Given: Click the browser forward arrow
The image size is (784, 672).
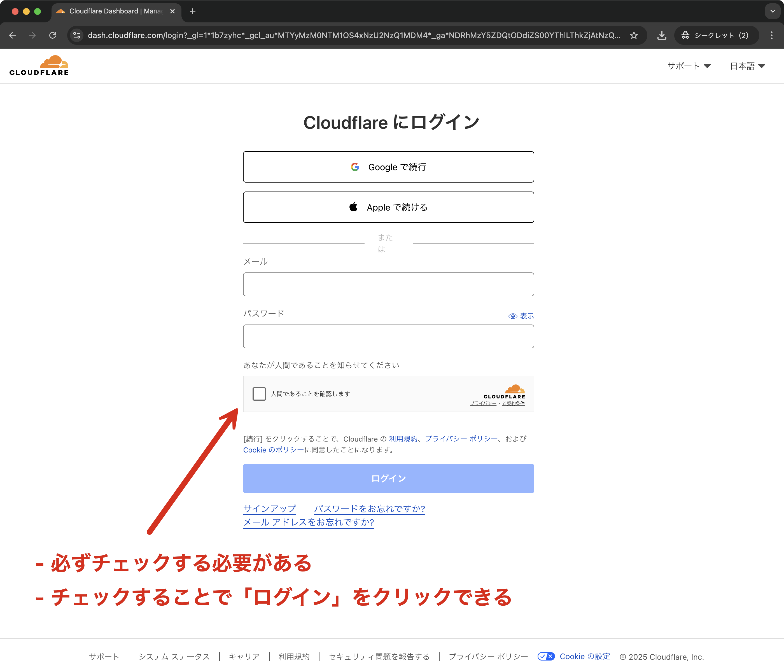Looking at the screenshot, I should (32, 35).
